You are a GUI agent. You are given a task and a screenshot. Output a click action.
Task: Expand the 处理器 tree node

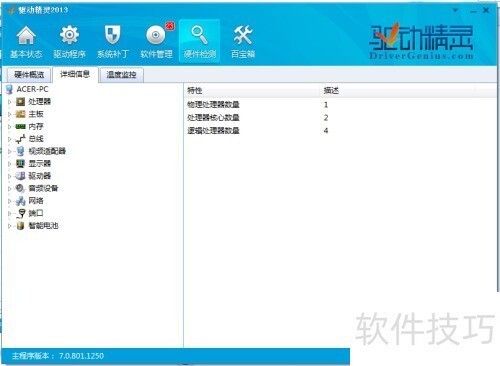[x=10, y=102]
